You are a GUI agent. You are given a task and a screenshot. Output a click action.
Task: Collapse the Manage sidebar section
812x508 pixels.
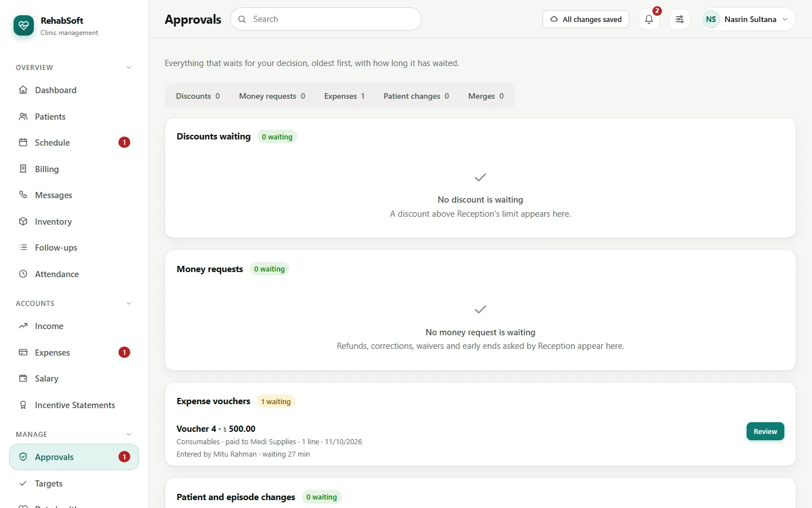[x=129, y=435]
